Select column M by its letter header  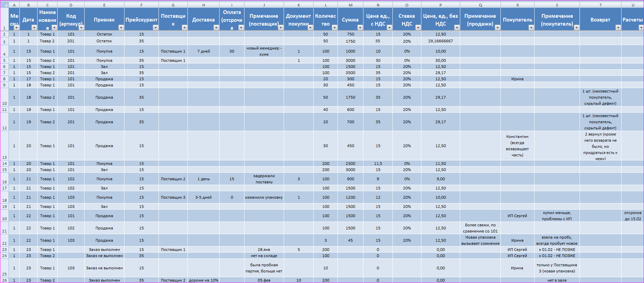point(350,5)
